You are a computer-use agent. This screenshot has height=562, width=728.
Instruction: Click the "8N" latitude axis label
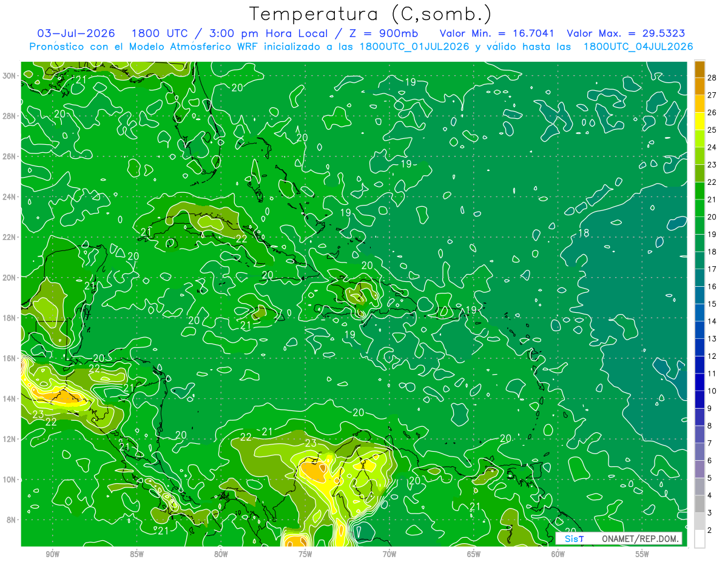click(12, 520)
